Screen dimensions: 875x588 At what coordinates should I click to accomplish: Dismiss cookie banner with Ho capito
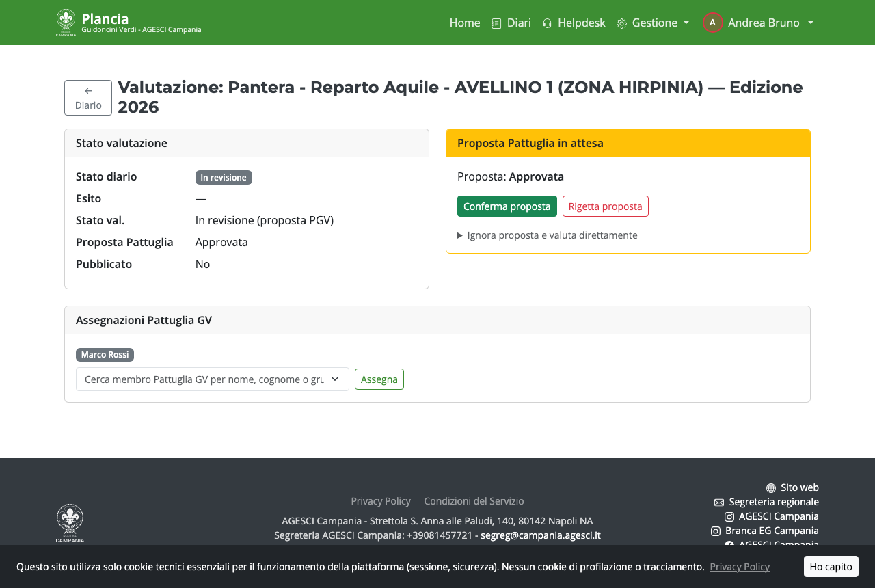831,567
